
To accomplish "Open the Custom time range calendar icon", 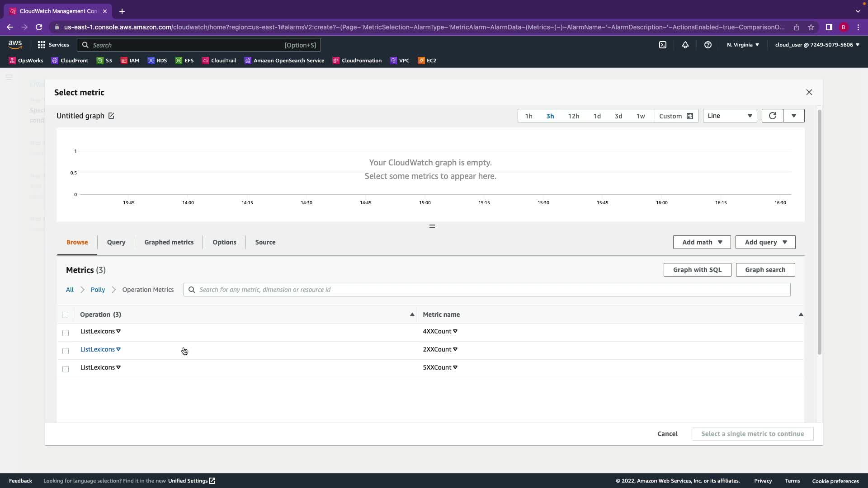I will (x=690, y=116).
